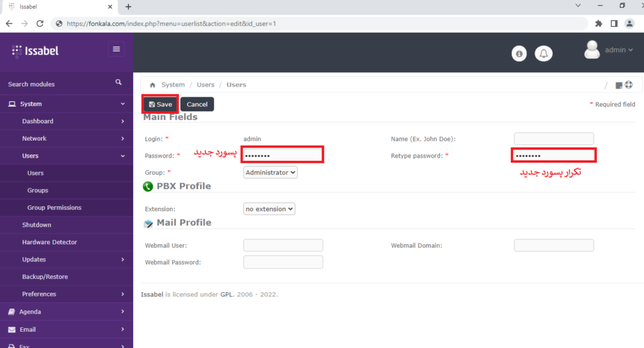Open the notifications bell icon
Viewport: 644px width, 348px height.
coord(544,54)
